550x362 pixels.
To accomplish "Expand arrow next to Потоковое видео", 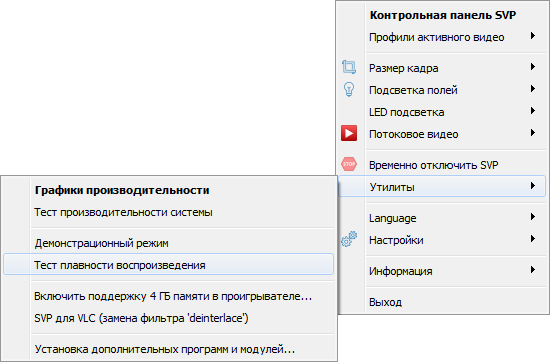I will tap(533, 133).
